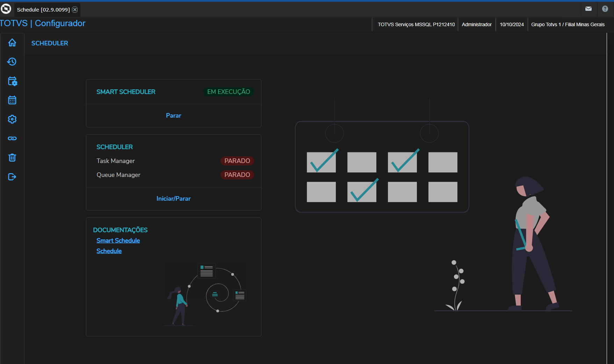Click the SCHEDULER card title above Task Manager
The height and width of the screenshot is (364, 614).
point(115,147)
